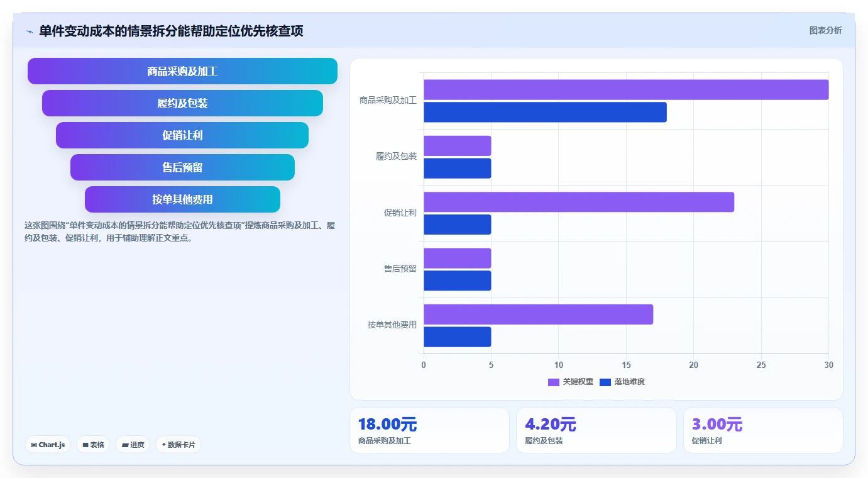Open the 3.00元 促销让利 data card
Screen dimensions: 868x478
coord(763,430)
